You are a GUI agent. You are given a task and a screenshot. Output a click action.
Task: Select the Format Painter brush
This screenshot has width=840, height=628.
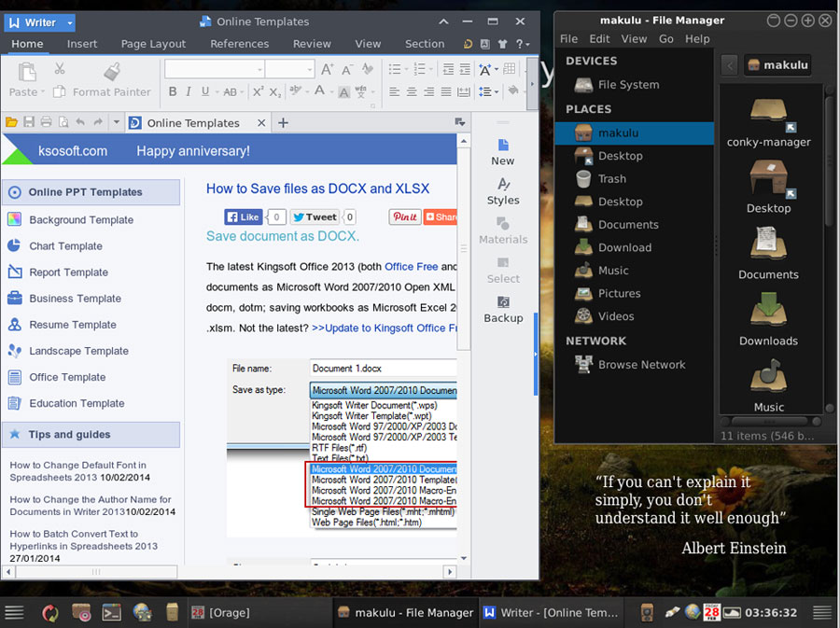(112, 72)
